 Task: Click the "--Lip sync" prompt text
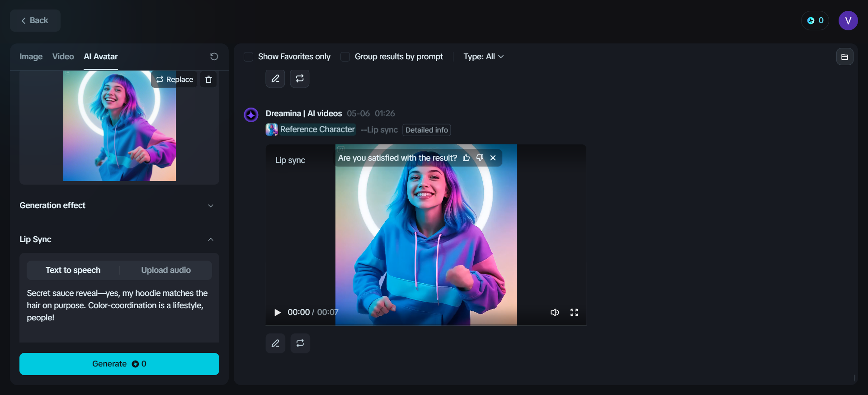point(379,130)
